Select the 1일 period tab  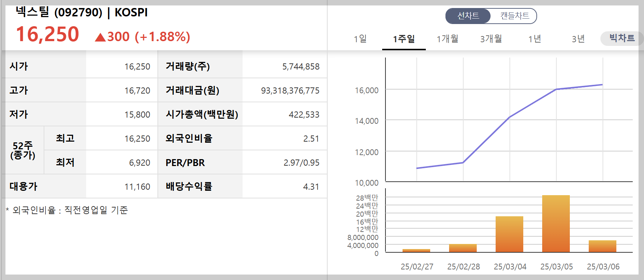coord(360,39)
